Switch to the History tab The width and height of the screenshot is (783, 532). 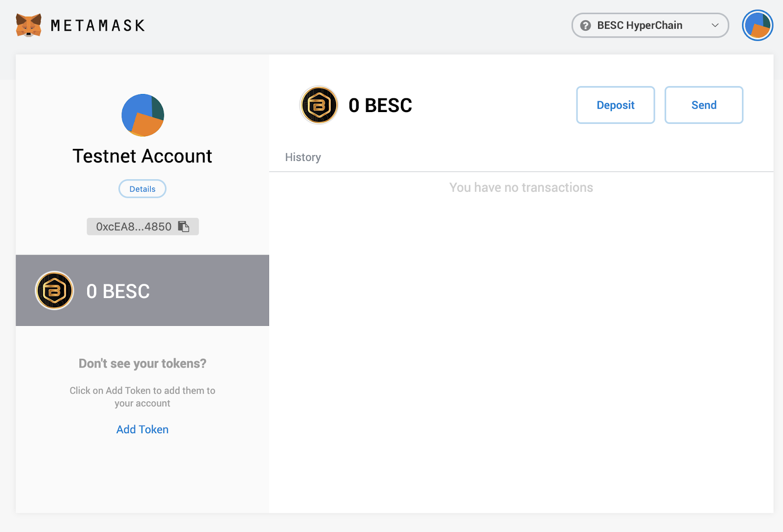(x=303, y=157)
